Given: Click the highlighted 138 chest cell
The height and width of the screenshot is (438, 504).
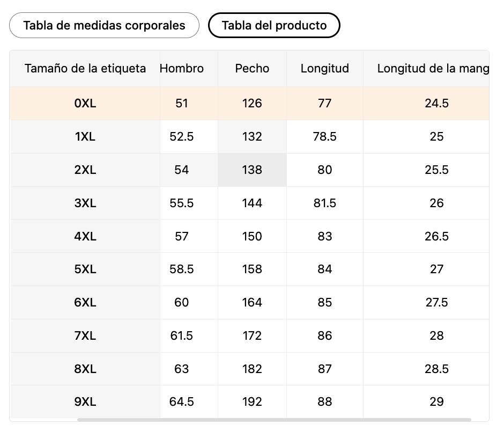Looking at the screenshot, I should [252, 170].
